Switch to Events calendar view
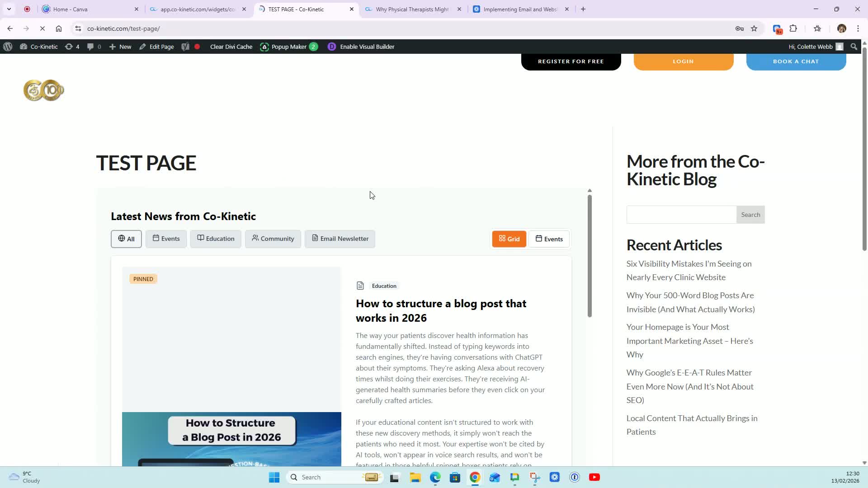 point(549,239)
